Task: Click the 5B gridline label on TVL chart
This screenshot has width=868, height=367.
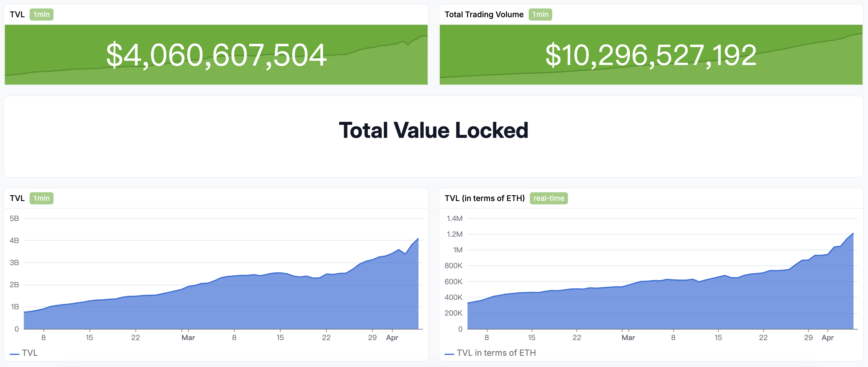Action: pos(14,219)
